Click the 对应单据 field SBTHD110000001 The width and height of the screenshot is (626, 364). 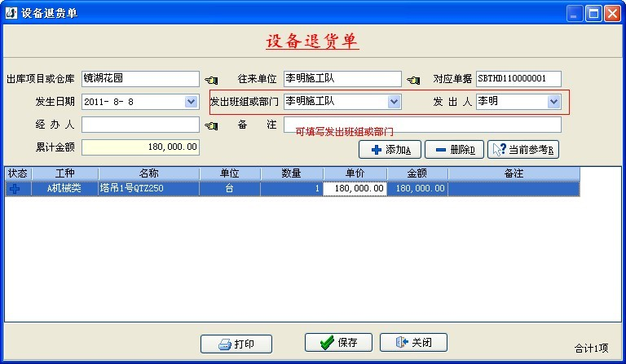pyautogui.click(x=518, y=79)
